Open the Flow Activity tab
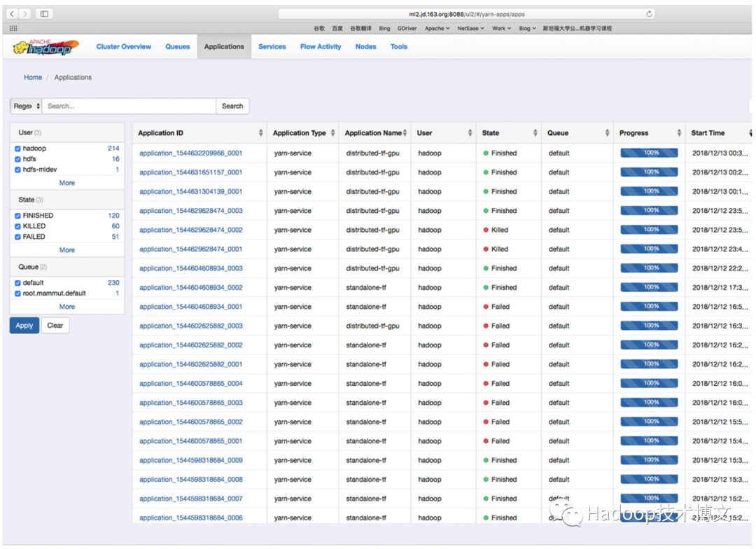 pyautogui.click(x=321, y=47)
